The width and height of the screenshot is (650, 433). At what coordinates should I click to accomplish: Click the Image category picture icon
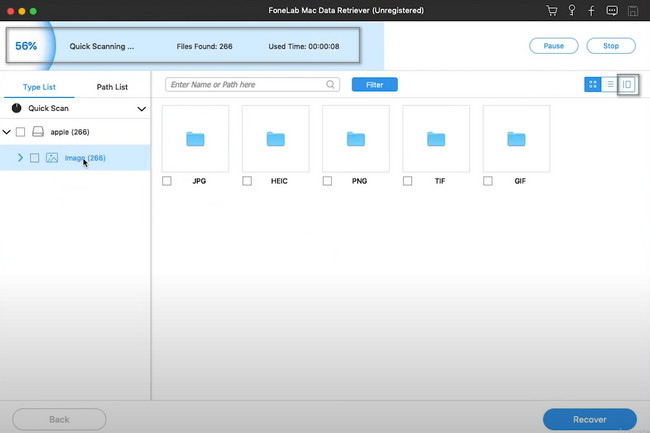[52, 158]
